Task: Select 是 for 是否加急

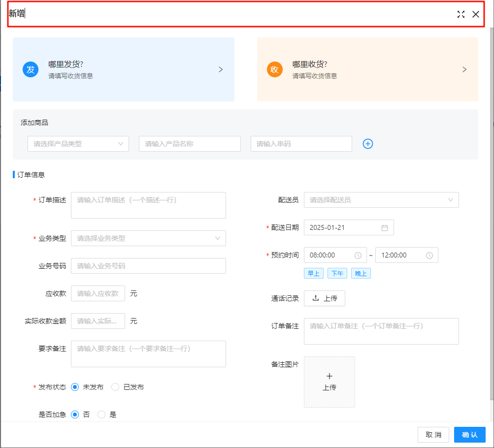Action: 101,415
